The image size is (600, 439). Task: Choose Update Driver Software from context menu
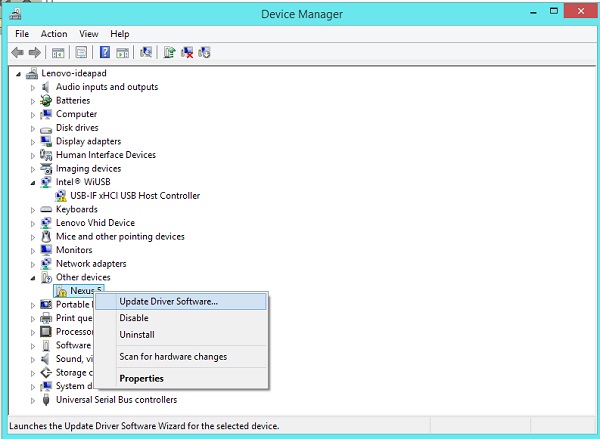[168, 301]
